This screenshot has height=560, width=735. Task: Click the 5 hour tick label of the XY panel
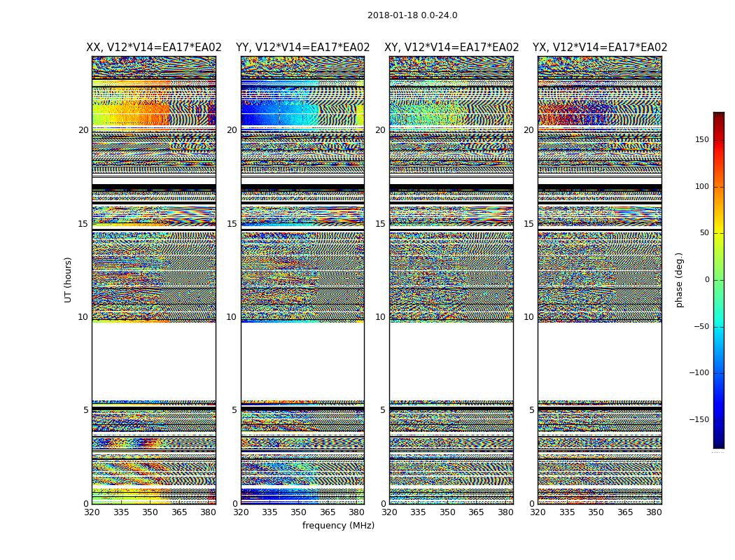coord(383,410)
